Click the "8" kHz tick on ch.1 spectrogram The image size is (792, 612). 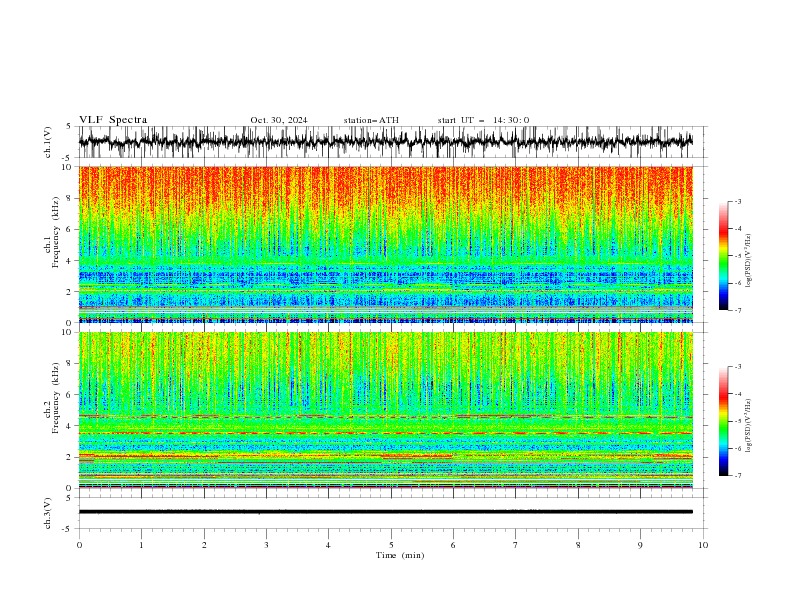click(x=69, y=198)
